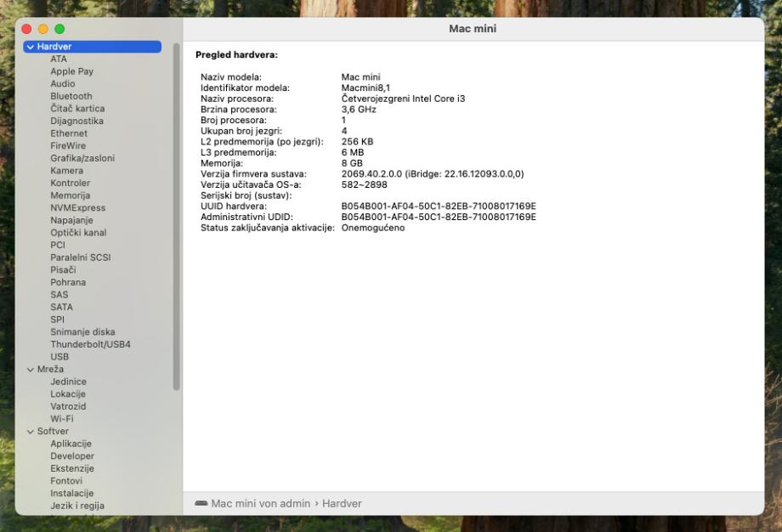Click the 6 MB L3 cache value
Image resolution: width=782 pixels, height=532 pixels.
[353, 153]
